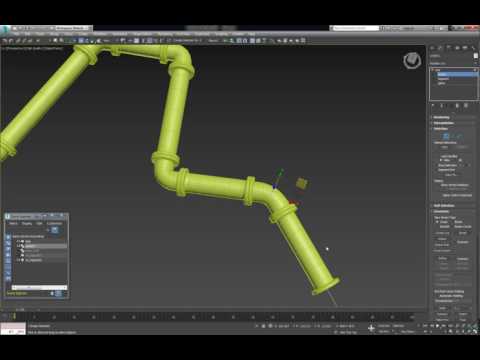480x360 pixels.
Task: Open the Customize menu in Scene Explorer
Action: click(x=54, y=223)
